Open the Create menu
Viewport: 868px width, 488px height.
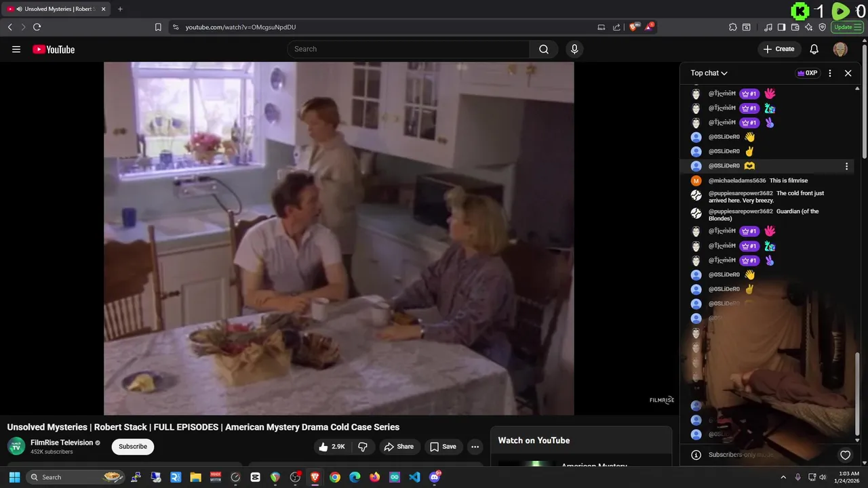pyautogui.click(x=779, y=49)
